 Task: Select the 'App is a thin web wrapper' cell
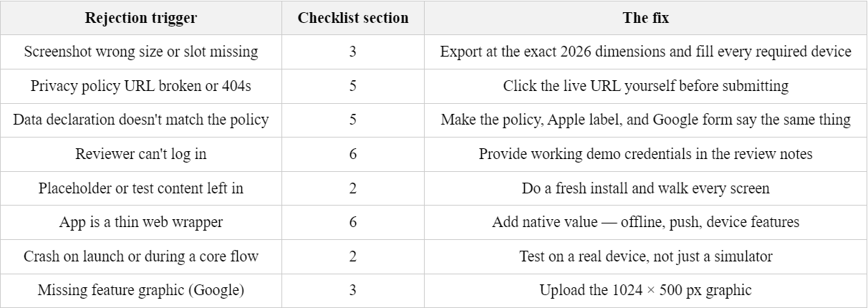141,222
